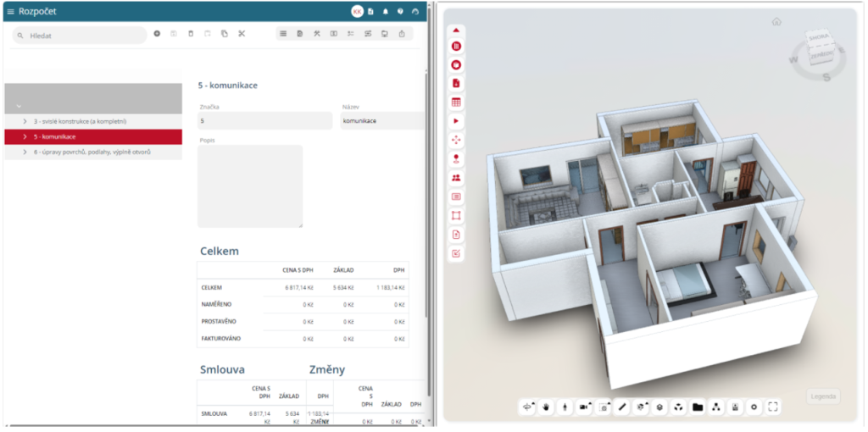Click the table grid icon in red sidebar
Screen dimensions: 868x432
pyautogui.click(x=456, y=102)
